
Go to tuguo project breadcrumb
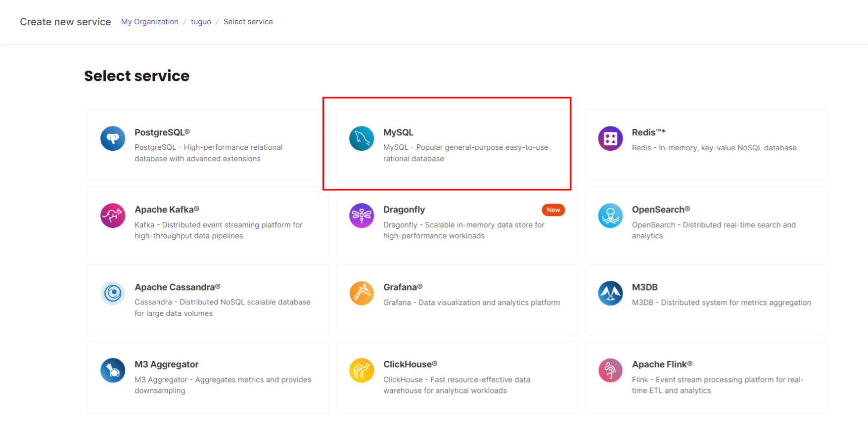point(201,22)
